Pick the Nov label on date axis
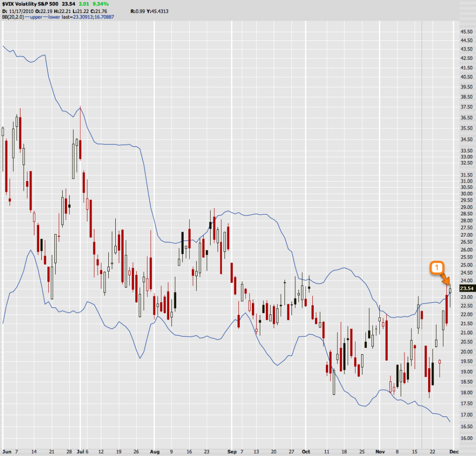476x456 pixels. point(381,451)
